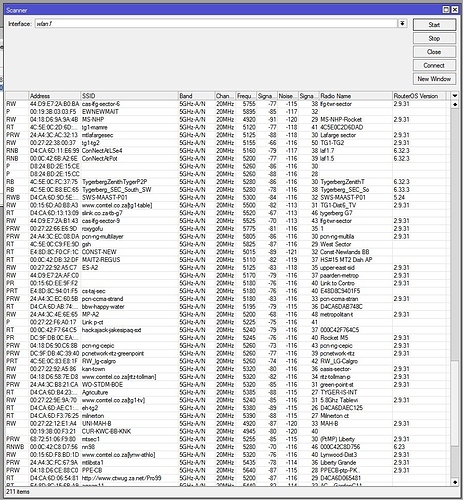
Task: Open the Interface dropdown arrow
Action: point(402,24)
